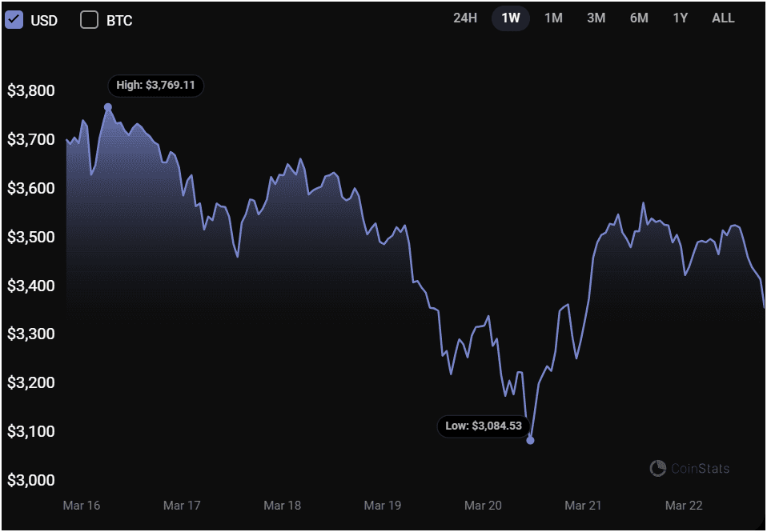Click the Mar 22 date label
This screenshot has height=532, width=767.
(x=684, y=506)
